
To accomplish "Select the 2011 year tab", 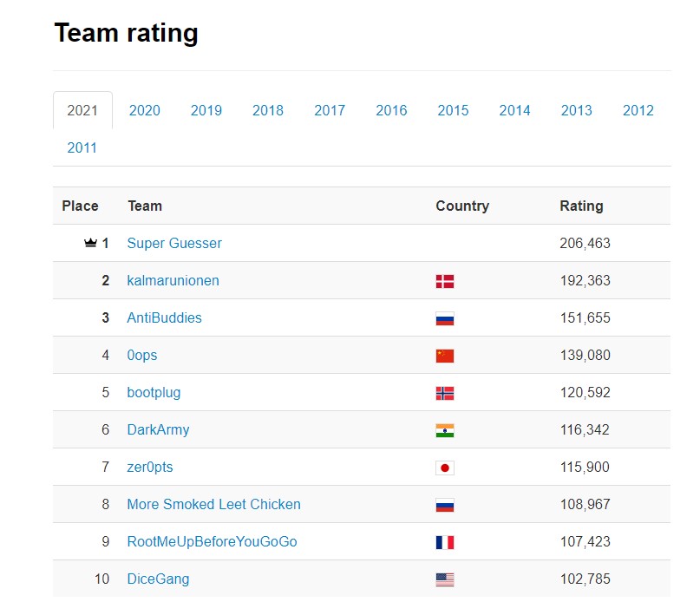I will [82, 147].
